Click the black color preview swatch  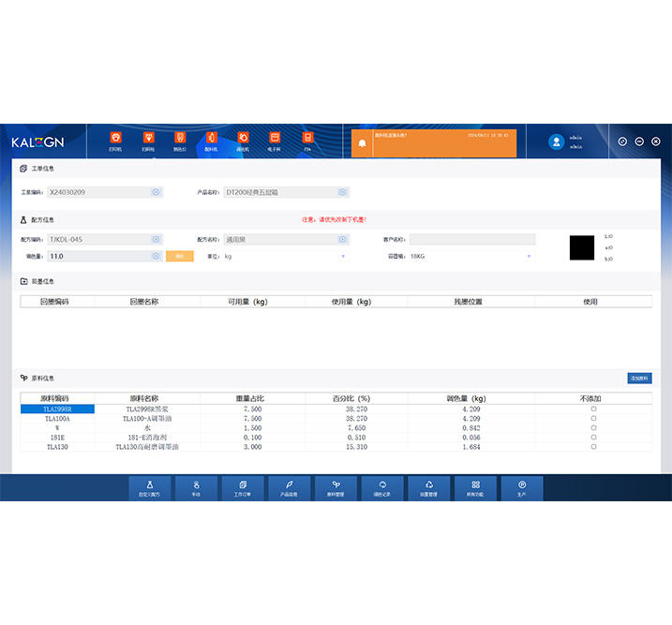pos(582,247)
